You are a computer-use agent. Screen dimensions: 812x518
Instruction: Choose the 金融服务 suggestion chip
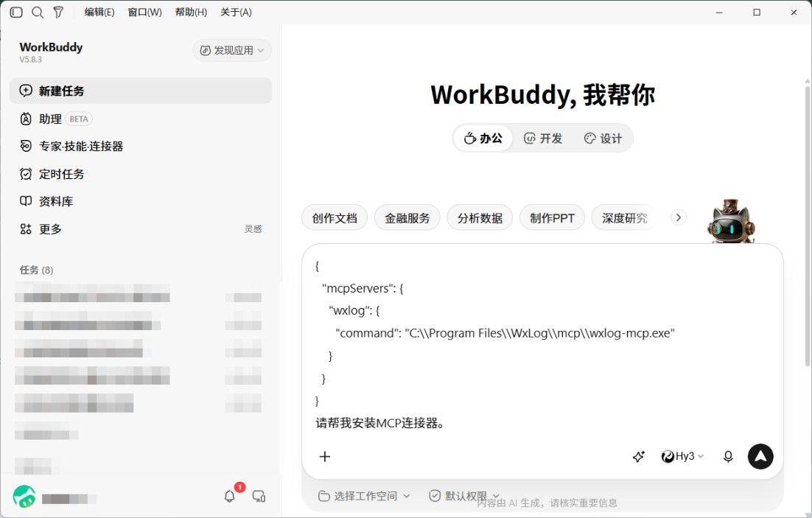[x=407, y=218]
